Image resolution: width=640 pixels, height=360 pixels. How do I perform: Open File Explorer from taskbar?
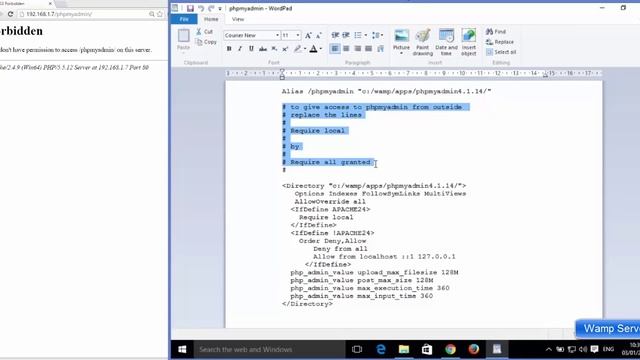pos(404,349)
